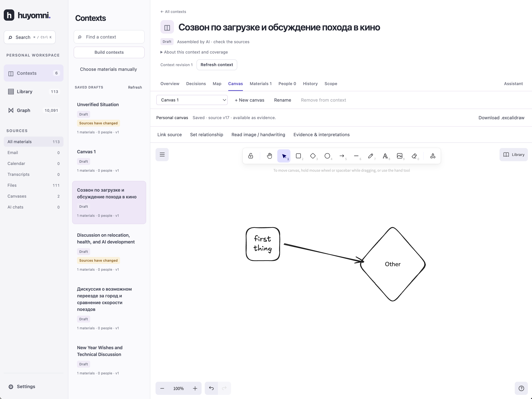This screenshot has height=399, width=532.
Task: Choose the freehand Pencil tool
Action: pyautogui.click(x=371, y=156)
